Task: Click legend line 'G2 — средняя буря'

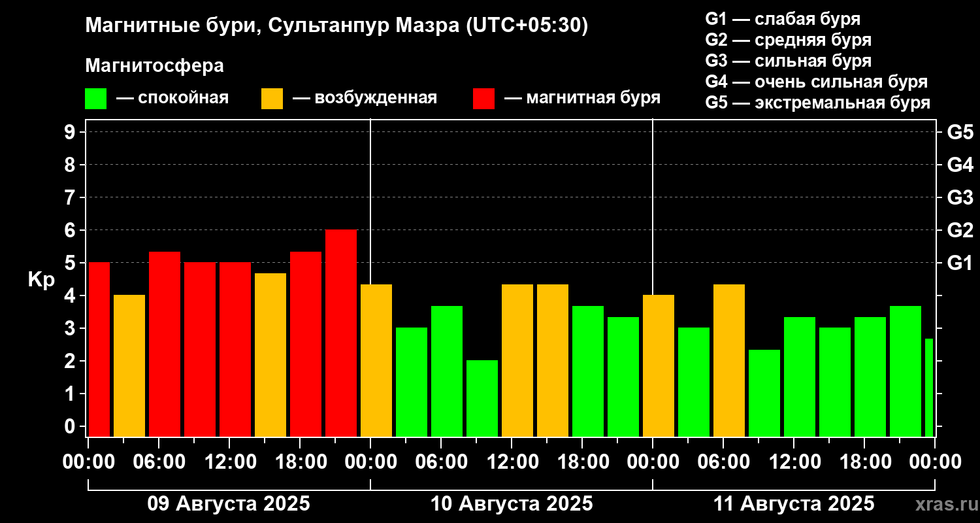Action: [x=788, y=40]
